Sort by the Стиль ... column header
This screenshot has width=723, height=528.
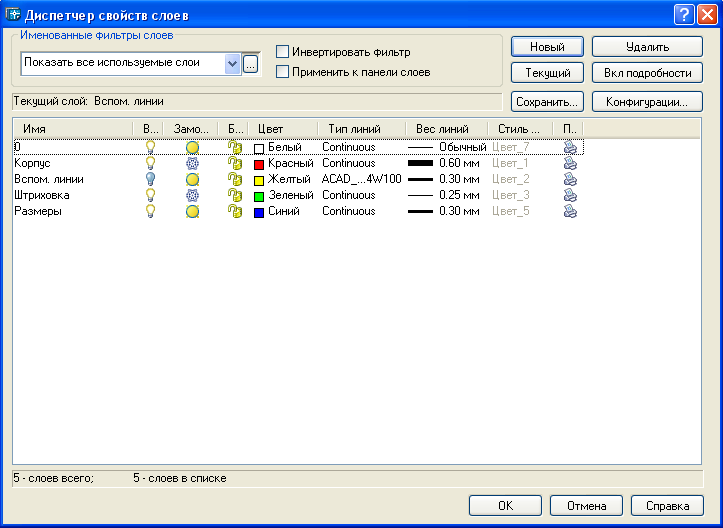(520, 129)
